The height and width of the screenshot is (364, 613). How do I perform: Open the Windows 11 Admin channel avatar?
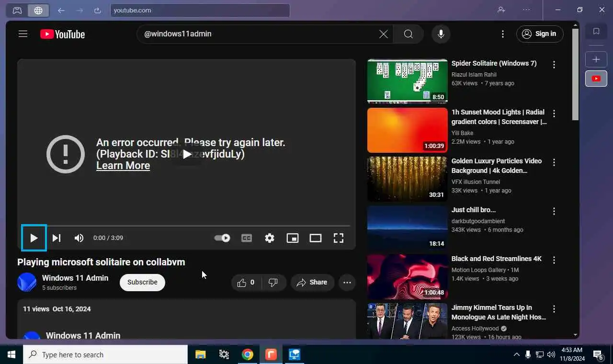tap(27, 282)
